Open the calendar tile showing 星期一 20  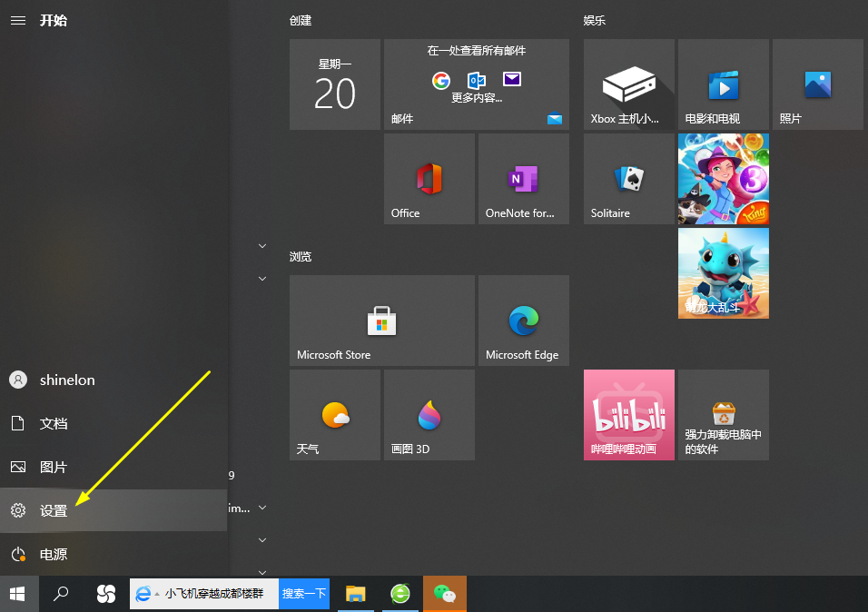tap(335, 84)
